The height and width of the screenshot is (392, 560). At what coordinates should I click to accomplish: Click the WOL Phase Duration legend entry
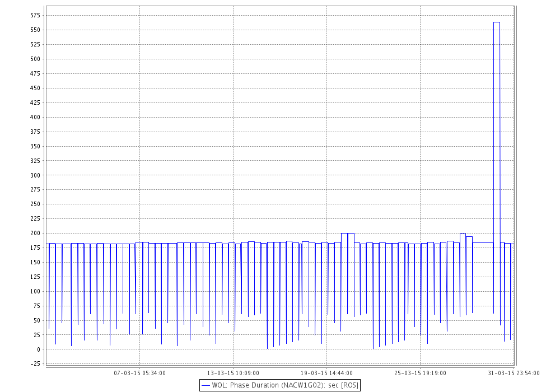pyautogui.click(x=279, y=385)
